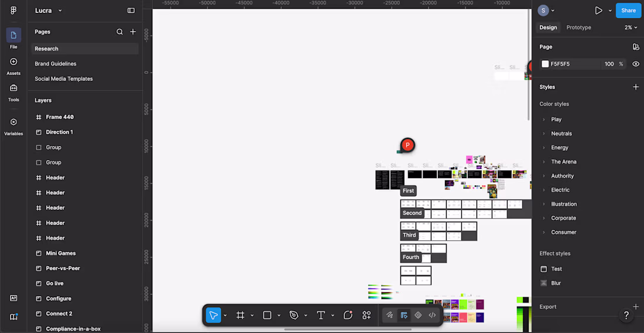Viewport: 644px width, 333px height.
Task: Open Frame tool options dropdown arrow
Action: tap(252, 315)
